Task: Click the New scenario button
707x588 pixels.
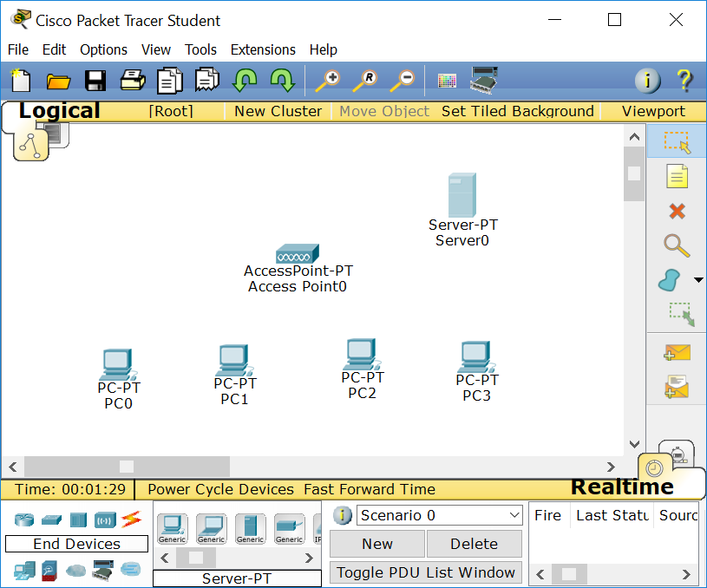Action: tap(377, 544)
